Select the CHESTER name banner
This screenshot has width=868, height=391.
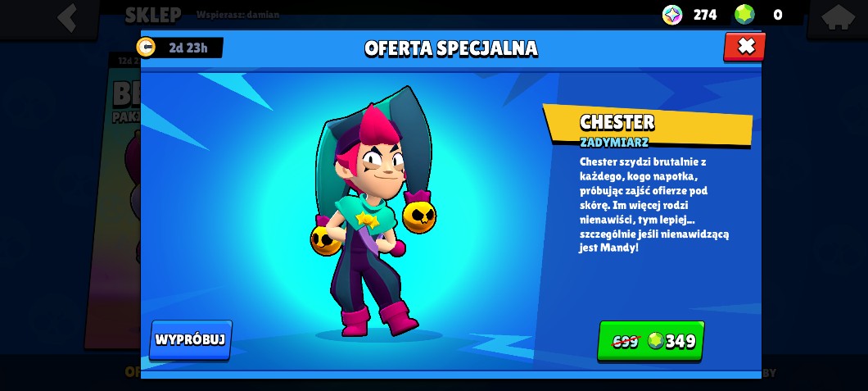(648, 125)
